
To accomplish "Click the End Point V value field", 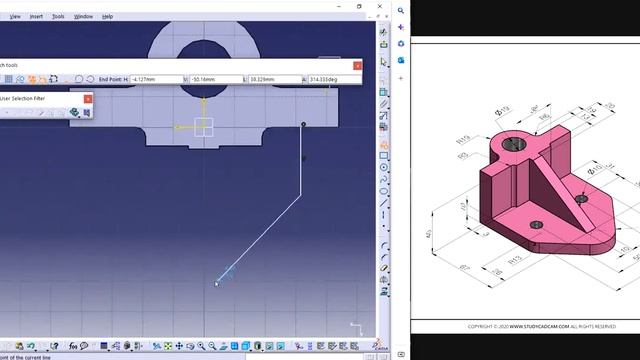I will click(216, 79).
